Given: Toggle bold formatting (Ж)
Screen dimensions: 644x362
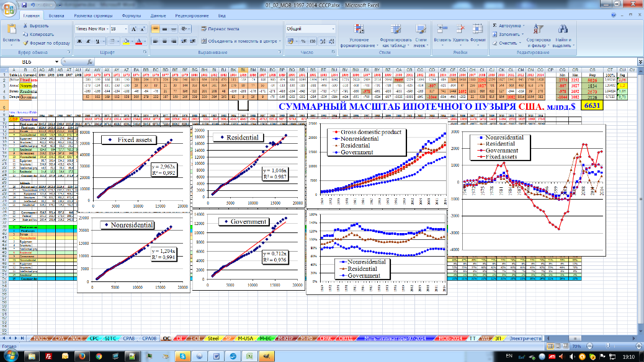Looking at the screenshot, I should (x=79, y=42).
